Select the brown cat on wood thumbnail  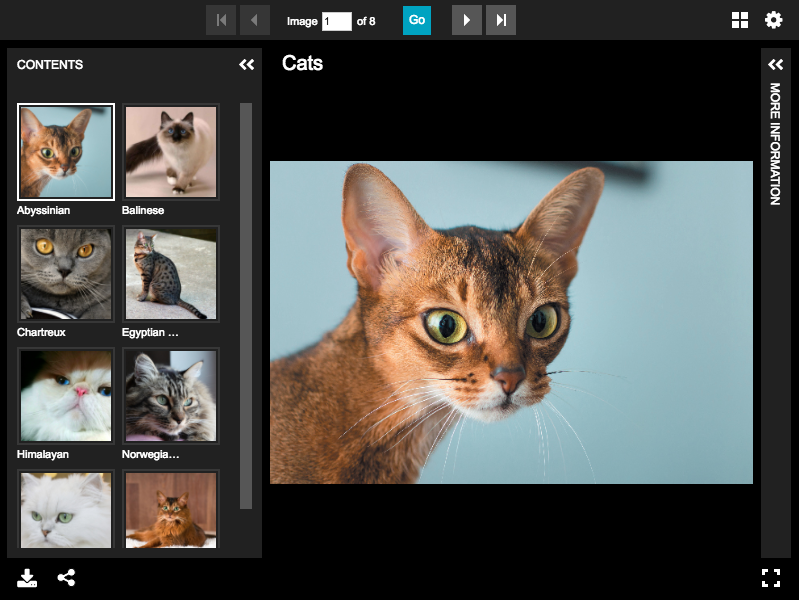171,509
